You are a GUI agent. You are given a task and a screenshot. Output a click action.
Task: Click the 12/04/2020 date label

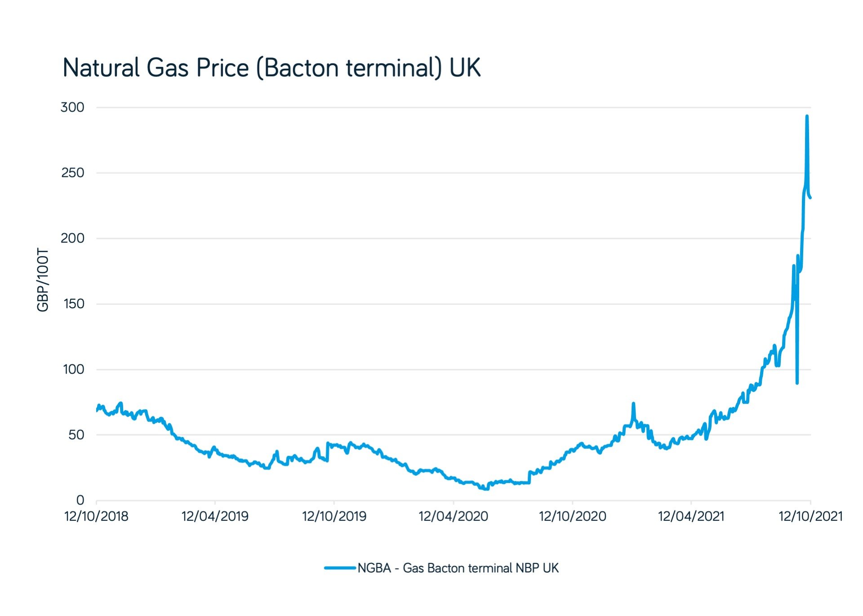tap(453, 516)
